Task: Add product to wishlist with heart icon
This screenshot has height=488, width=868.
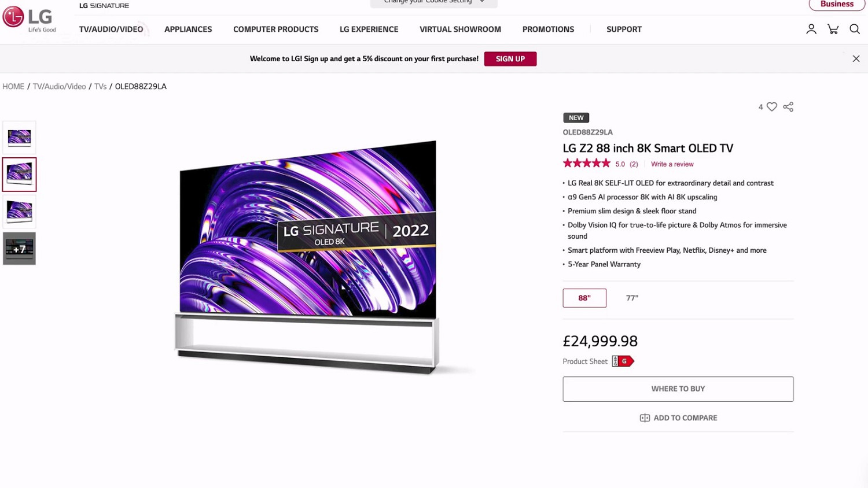Action: (772, 107)
